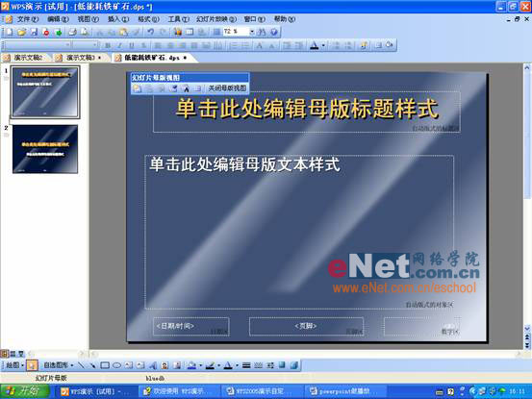This screenshot has height=399, width=532.
Task: Switch to normal view using bottom-left button
Action: pyautogui.click(x=5, y=354)
